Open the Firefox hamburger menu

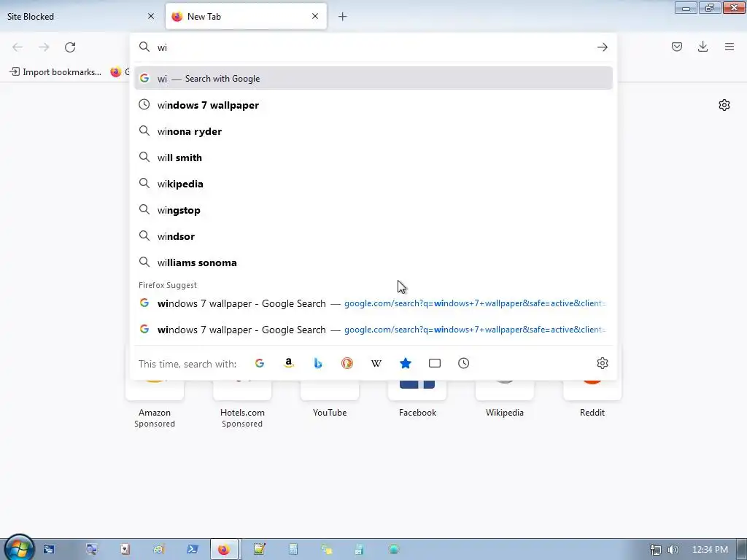729,47
